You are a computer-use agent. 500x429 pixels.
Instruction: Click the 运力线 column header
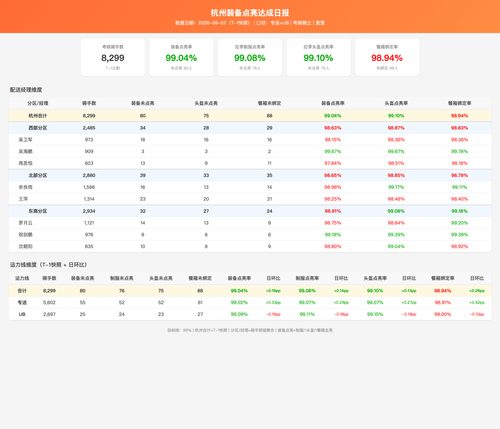point(22,278)
